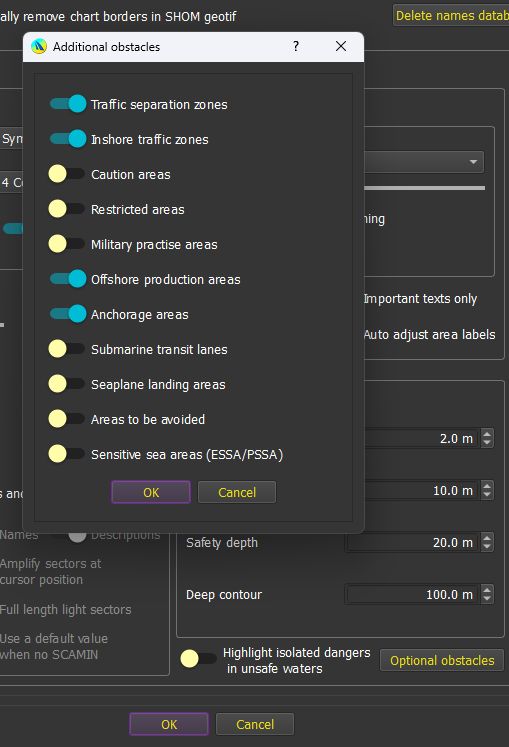Screen dimensions: 509x747
Task: Click the app icon in Additional obstacles title bar
Action: (x=39, y=47)
